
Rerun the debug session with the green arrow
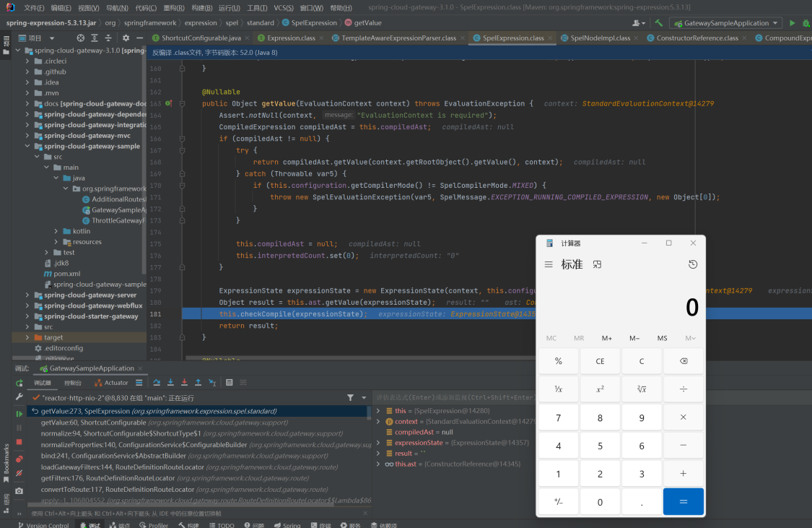[x=19, y=383]
